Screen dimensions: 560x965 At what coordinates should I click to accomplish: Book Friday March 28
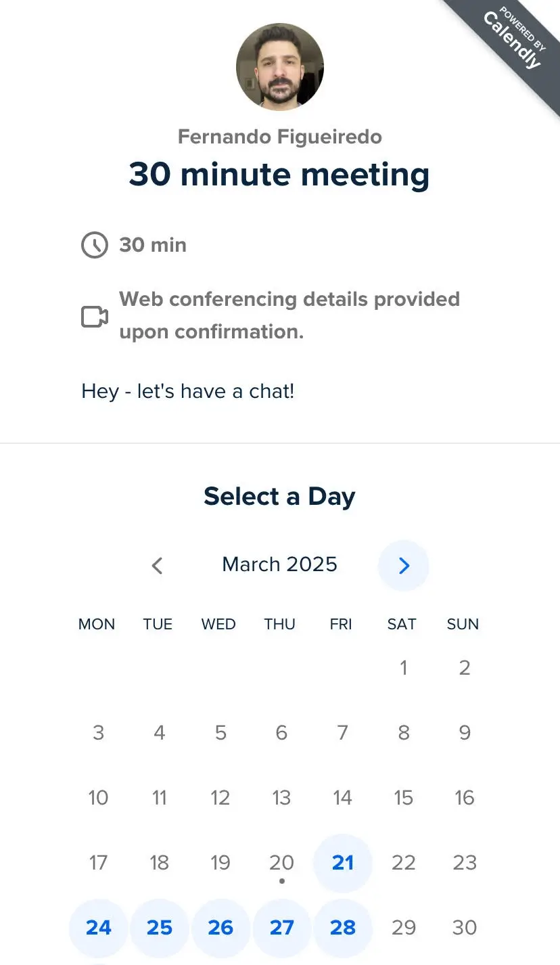pyautogui.click(x=343, y=927)
